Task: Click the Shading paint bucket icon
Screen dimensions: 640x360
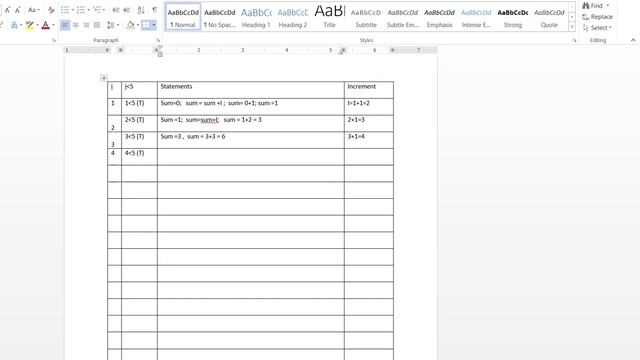Action: tap(130, 25)
